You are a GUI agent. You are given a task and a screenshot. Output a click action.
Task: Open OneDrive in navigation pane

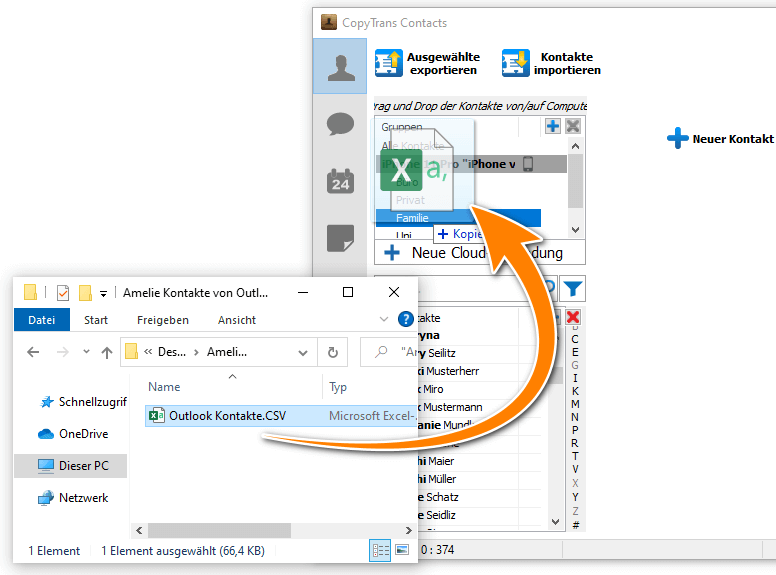[73, 434]
